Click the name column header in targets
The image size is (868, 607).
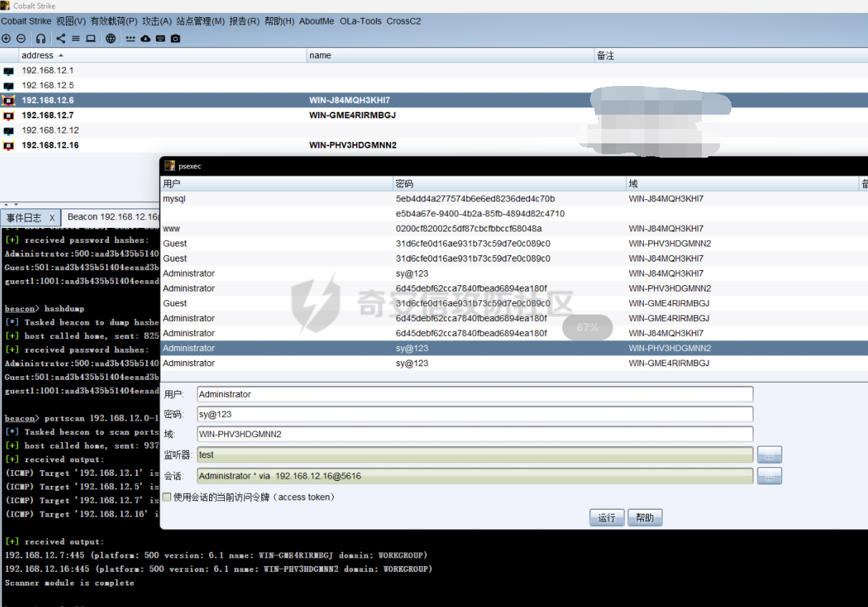click(x=451, y=55)
